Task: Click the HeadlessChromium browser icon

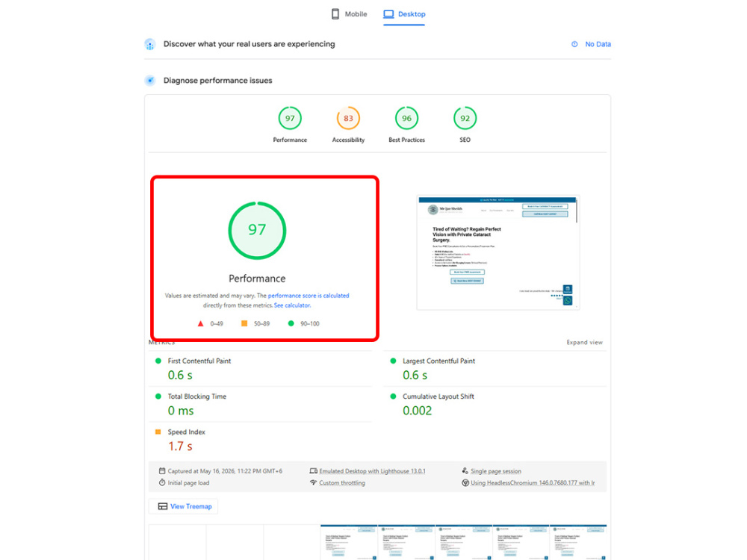Action: click(x=465, y=482)
